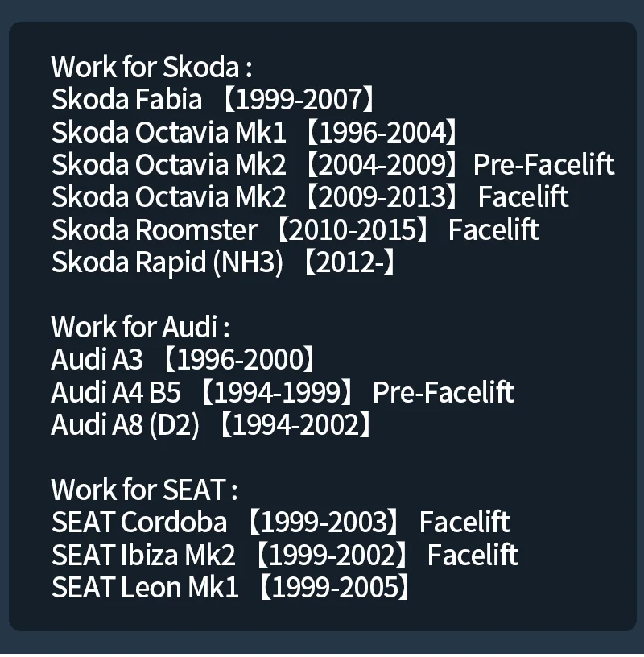Click the 'Work for SEAT :' heading
644x657 pixels.
coord(145,490)
